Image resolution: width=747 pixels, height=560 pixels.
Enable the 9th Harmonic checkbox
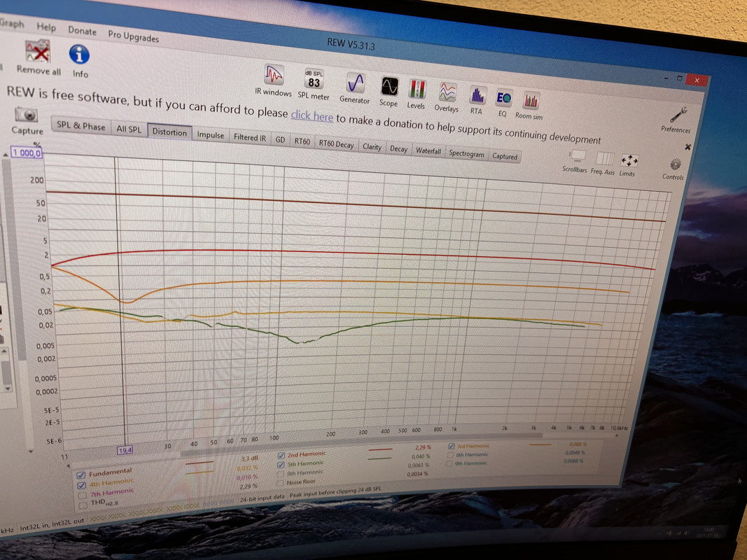point(449,463)
